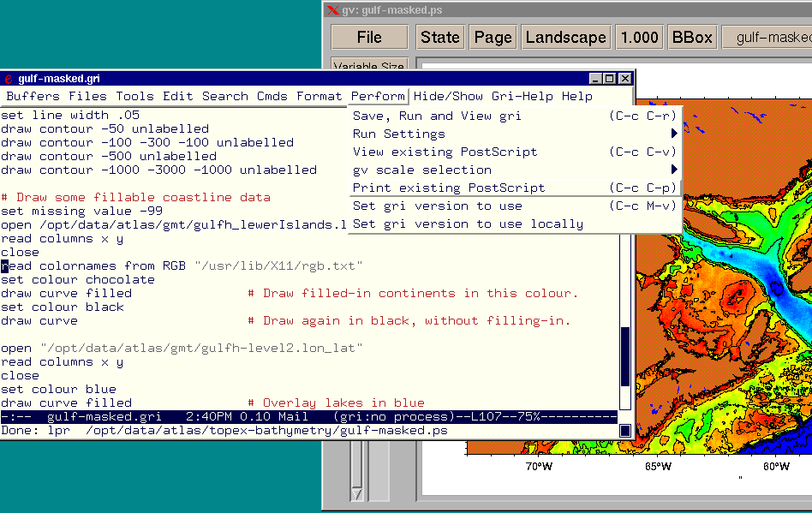Choose Save, Run and View gri
This screenshot has height=513, width=812.
click(437, 116)
